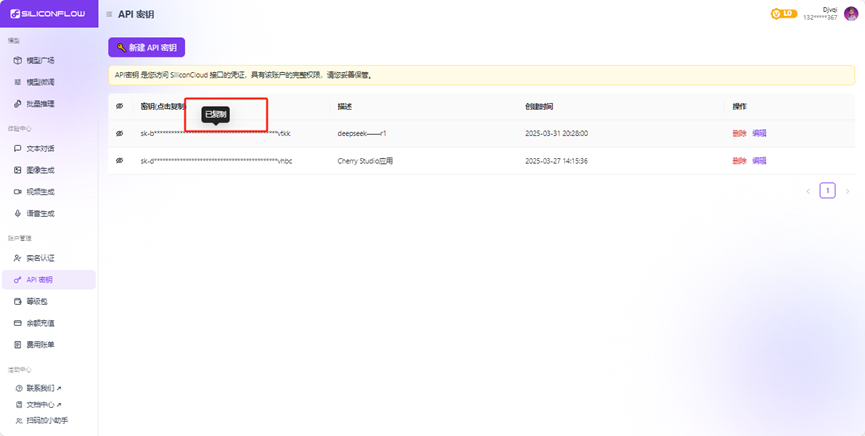Click 扫码加小助手 at the sidebar bottom

(42, 421)
